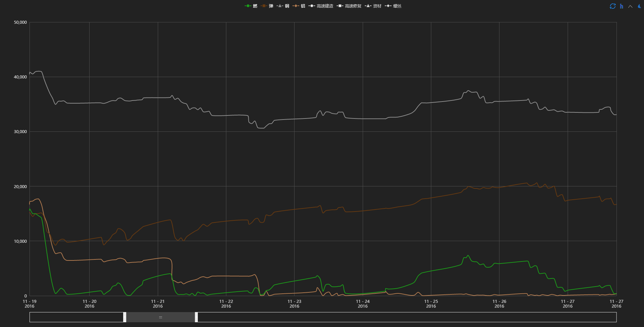Click the zoom slider's left handle

tap(125, 317)
